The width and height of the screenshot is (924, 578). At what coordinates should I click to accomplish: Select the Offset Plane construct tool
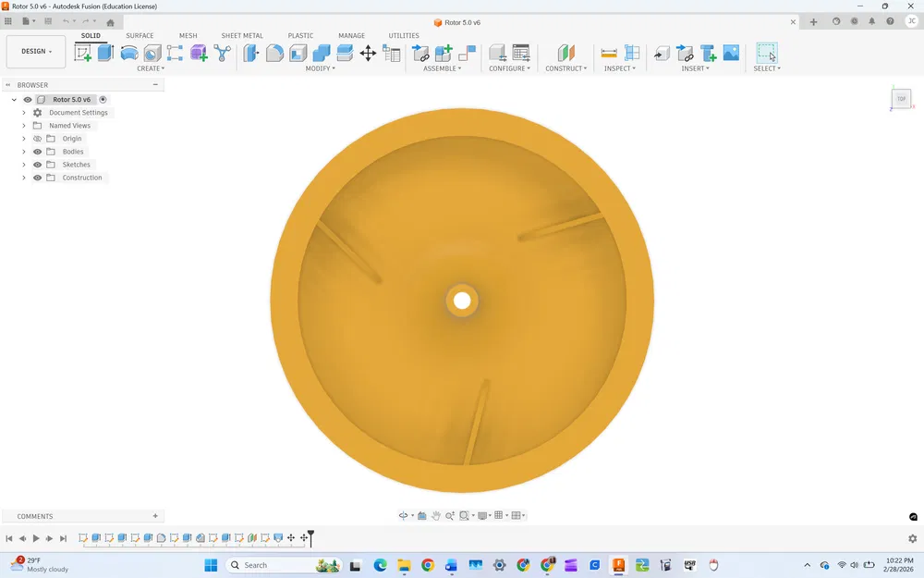coord(565,53)
